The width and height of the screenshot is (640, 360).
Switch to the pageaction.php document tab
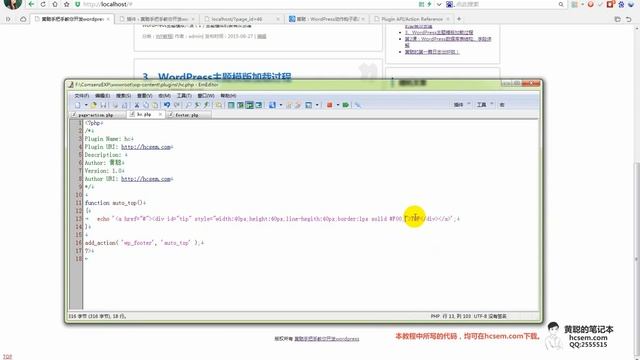coord(96,115)
